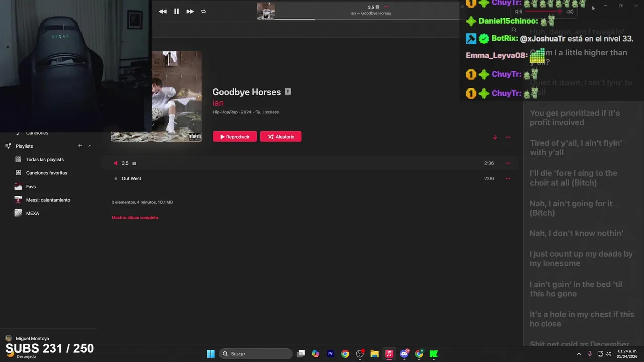Open Canciones in the sidebar
Image resolution: width=644 pixels, height=362 pixels.
coord(37,133)
